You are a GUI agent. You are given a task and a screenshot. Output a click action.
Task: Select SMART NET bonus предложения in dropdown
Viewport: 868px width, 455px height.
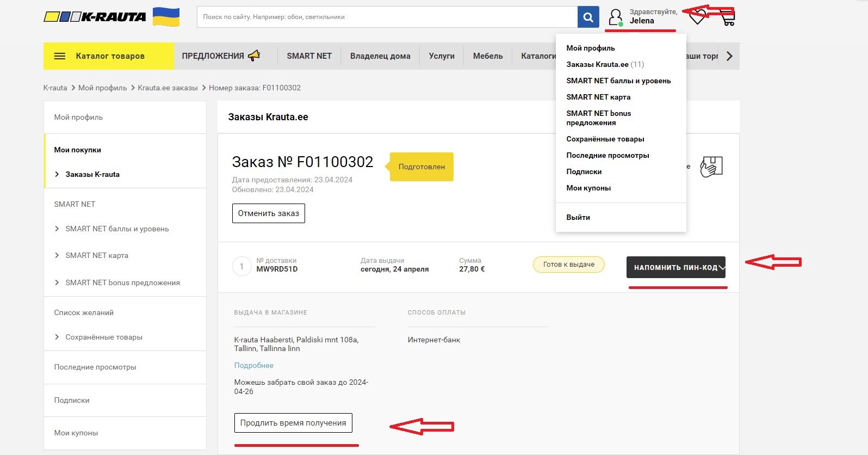click(598, 118)
